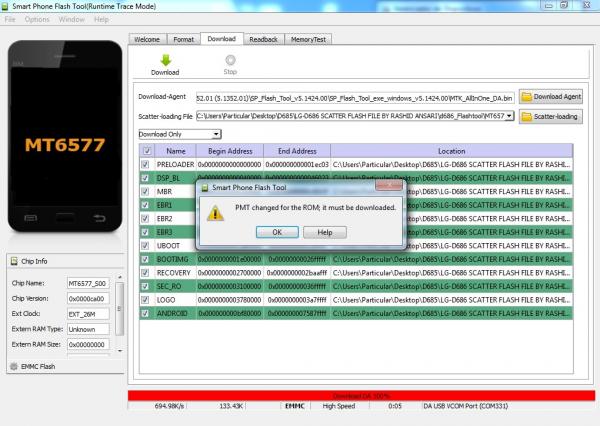Select the RECOVERY row name
The width and height of the screenshot is (600, 426).
(173, 273)
